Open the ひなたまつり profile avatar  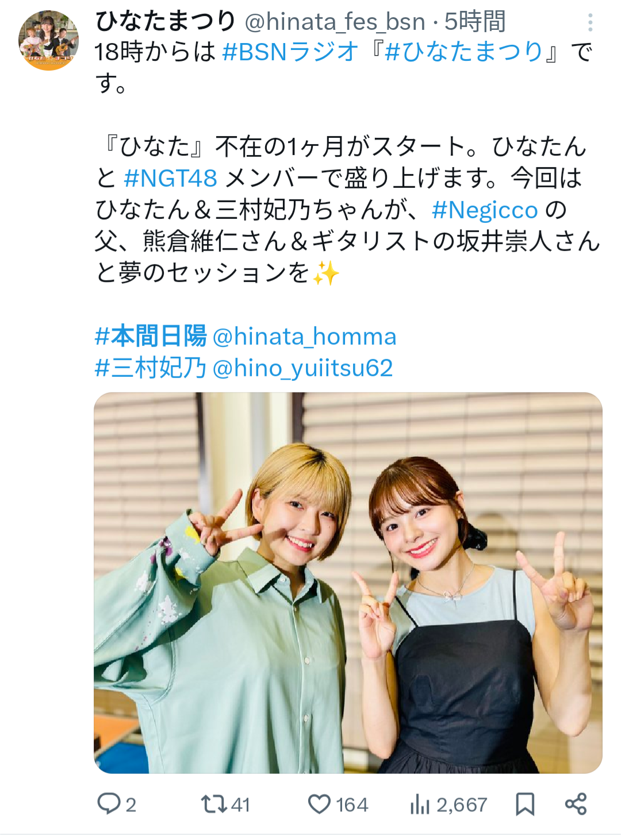(x=49, y=40)
